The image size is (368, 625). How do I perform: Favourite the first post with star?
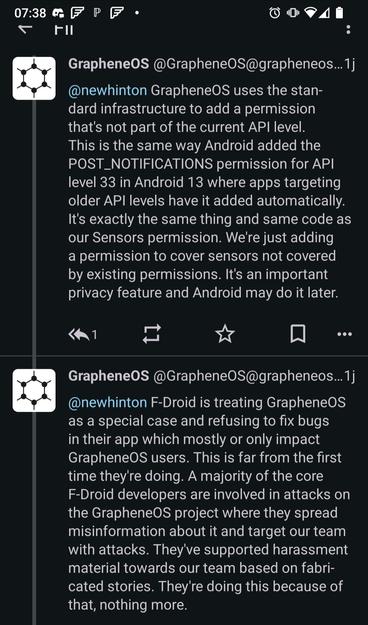point(225,334)
